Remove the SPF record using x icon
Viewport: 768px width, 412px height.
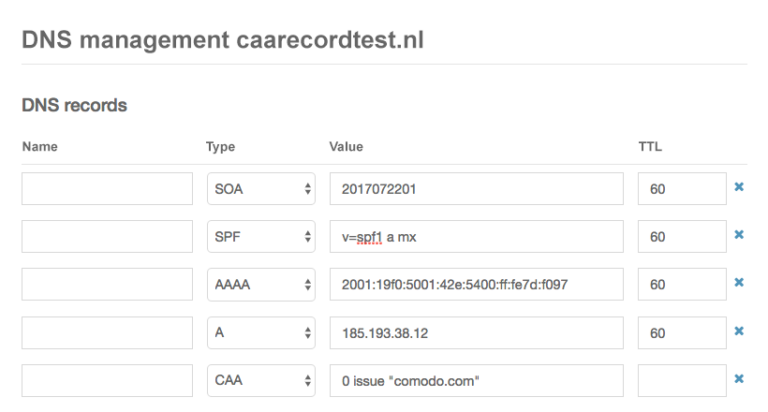(x=739, y=236)
